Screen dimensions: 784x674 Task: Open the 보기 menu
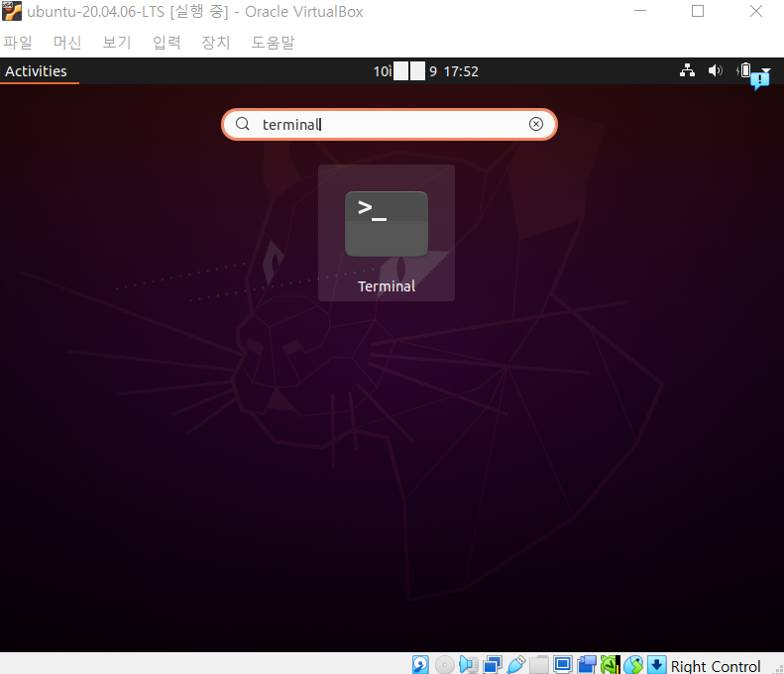[x=117, y=42]
